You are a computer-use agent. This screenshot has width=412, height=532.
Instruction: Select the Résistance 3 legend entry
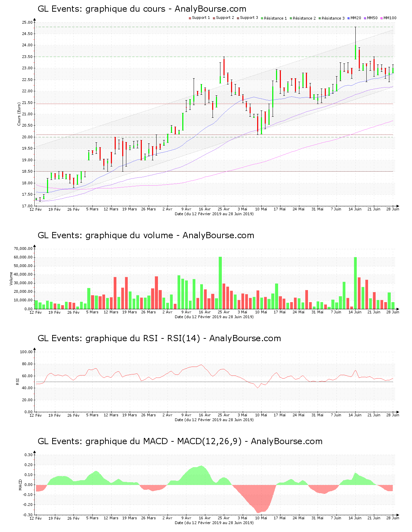point(331,18)
